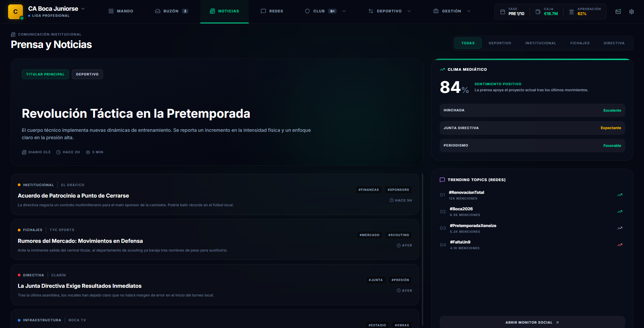Click the Periodismo sentiment row
The image size is (644, 328).
532,146
